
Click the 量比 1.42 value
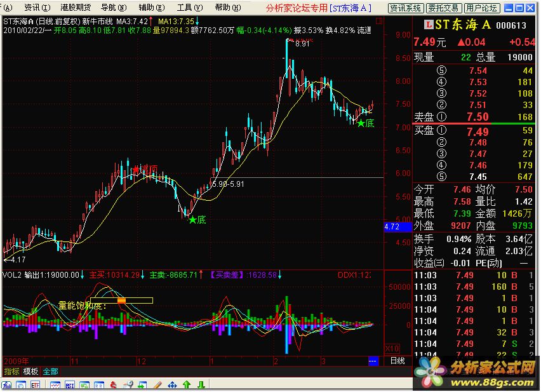tap(524, 201)
